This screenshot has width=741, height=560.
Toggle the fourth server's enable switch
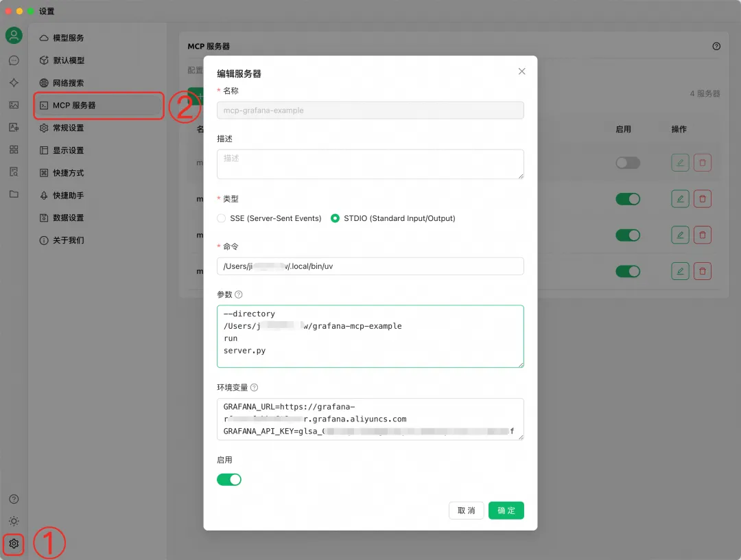click(628, 271)
